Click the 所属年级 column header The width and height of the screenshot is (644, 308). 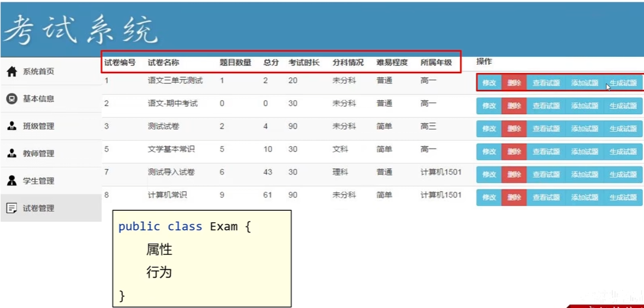(436, 63)
